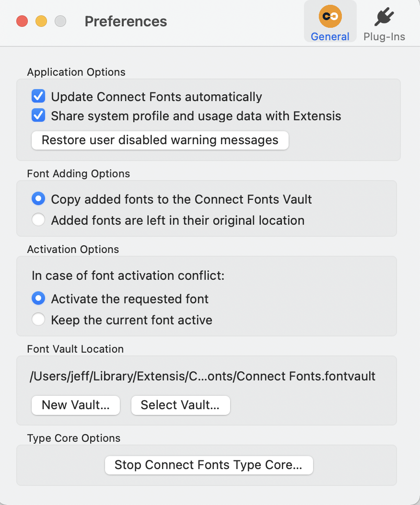
Task: Select Activate the requested font
Action: pos(38,298)
